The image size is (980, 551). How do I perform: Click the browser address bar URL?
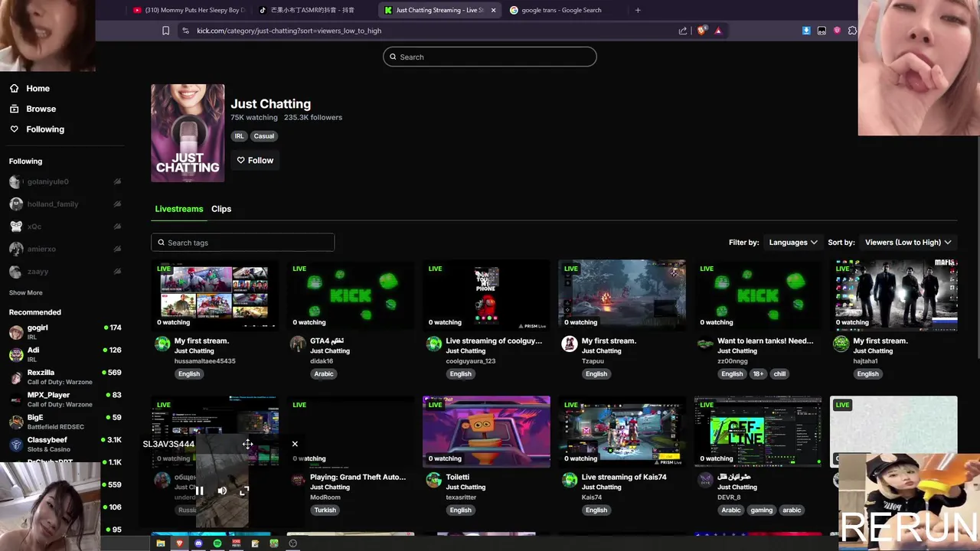click(x=289, y=31)
